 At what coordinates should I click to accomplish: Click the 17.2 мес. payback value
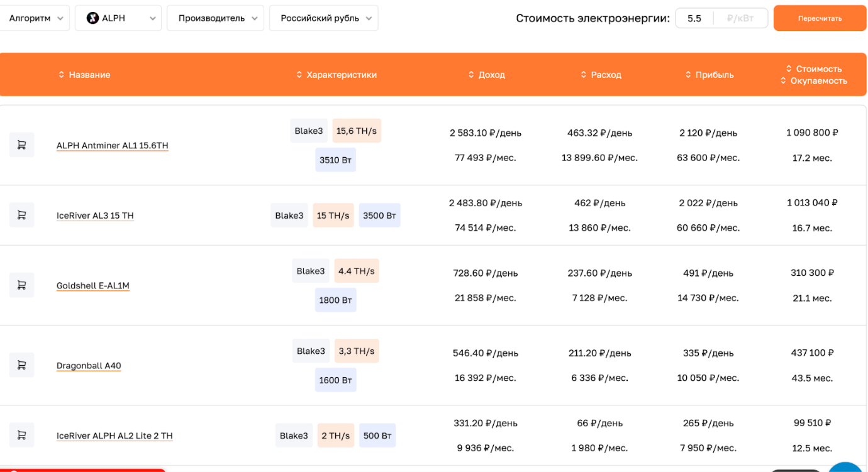(x=813, y=158)
